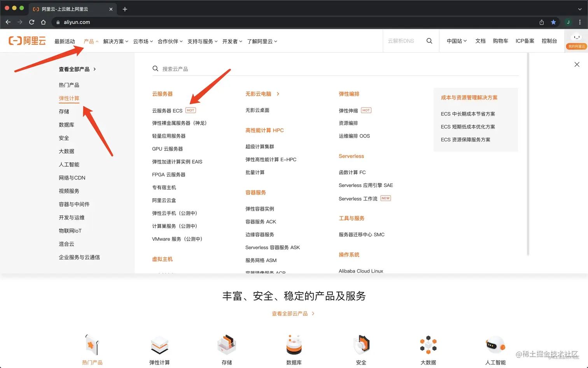Focus the 搜索云产品 search field
588x368 pixels.
335,69
